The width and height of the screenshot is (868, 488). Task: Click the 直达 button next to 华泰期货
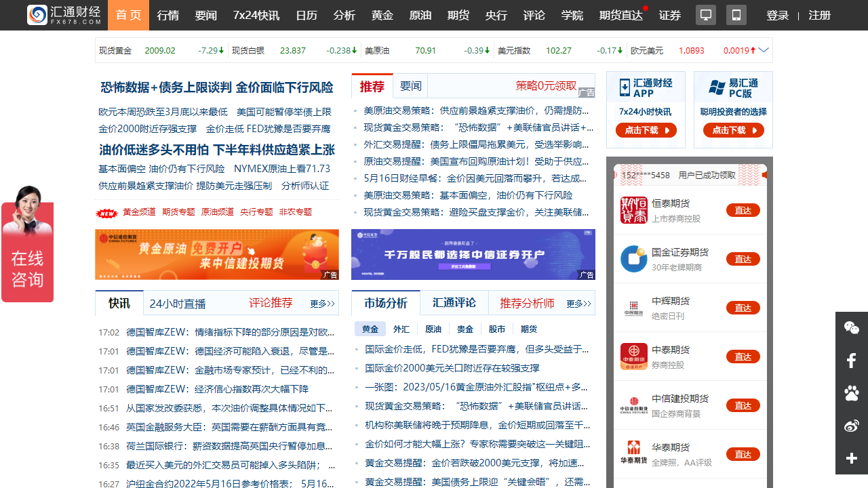pos(743,454)
